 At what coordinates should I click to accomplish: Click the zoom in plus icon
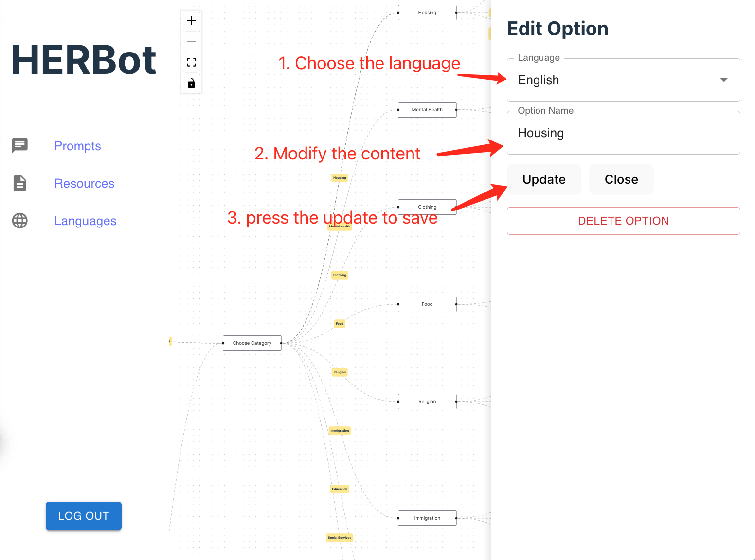coord(191,20)
